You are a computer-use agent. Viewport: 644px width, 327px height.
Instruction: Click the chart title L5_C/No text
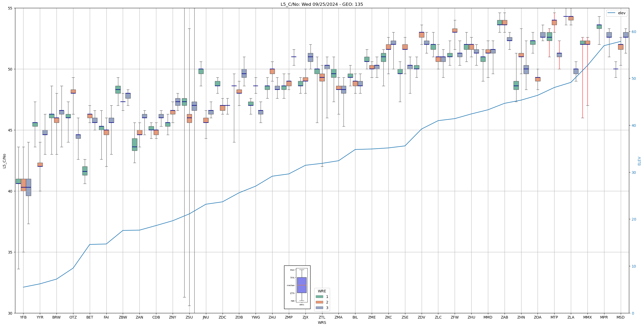322,4
